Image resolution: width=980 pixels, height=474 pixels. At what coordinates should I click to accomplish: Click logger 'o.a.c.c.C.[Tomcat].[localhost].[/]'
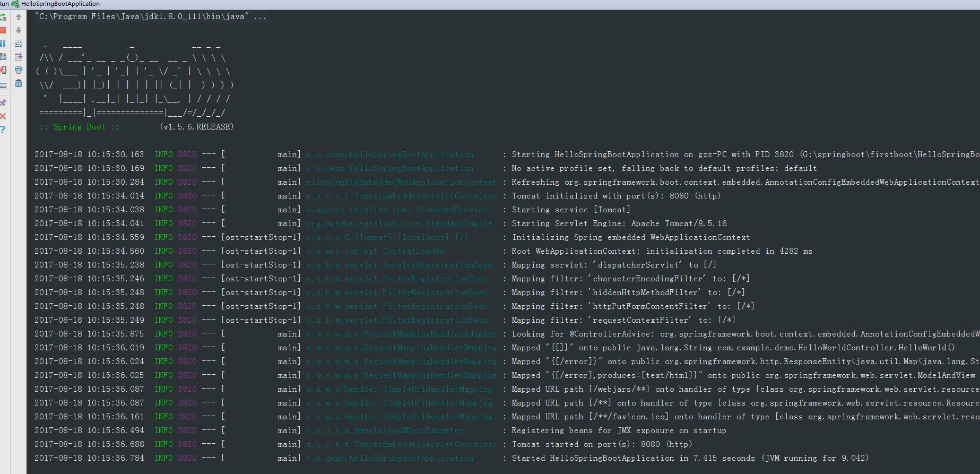(387, 237)
